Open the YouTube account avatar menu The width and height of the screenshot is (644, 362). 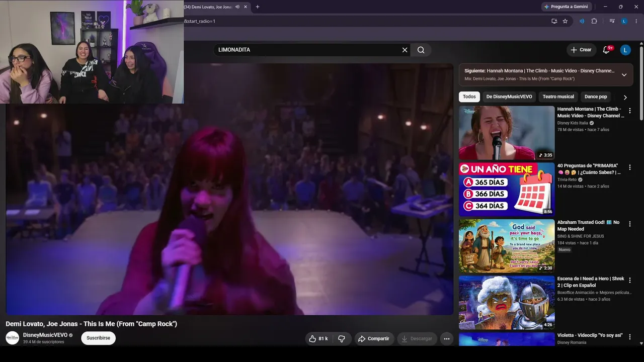pyautogui.click(x=625, y=50)
